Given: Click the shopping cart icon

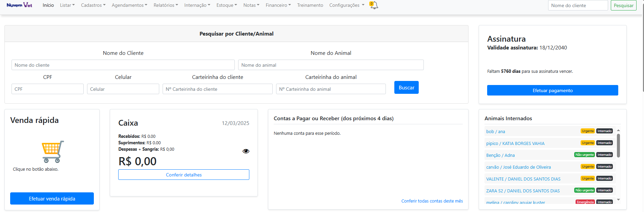Looking at the screenshot, I should pos(53,151).
